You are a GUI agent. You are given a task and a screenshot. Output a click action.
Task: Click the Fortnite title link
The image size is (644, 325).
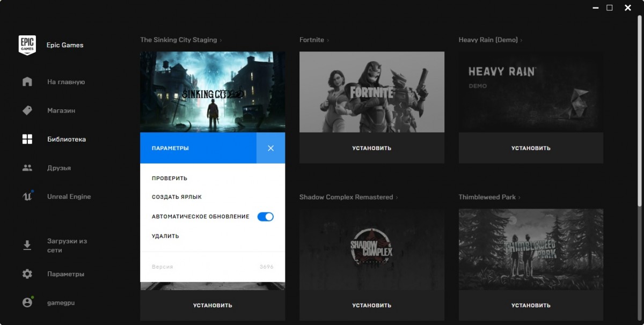pos(312,40)
